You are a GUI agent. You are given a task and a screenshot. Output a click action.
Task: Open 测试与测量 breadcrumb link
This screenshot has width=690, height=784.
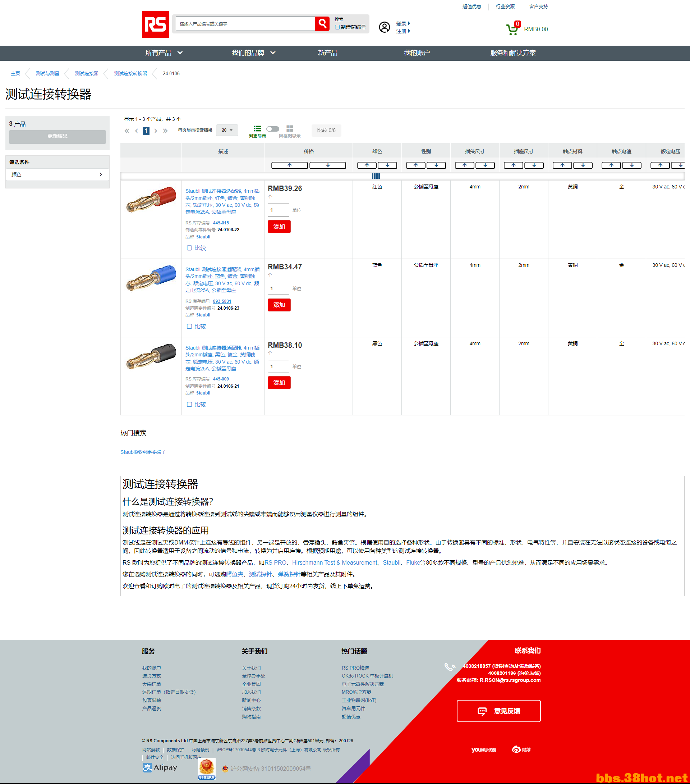(47, 74)
